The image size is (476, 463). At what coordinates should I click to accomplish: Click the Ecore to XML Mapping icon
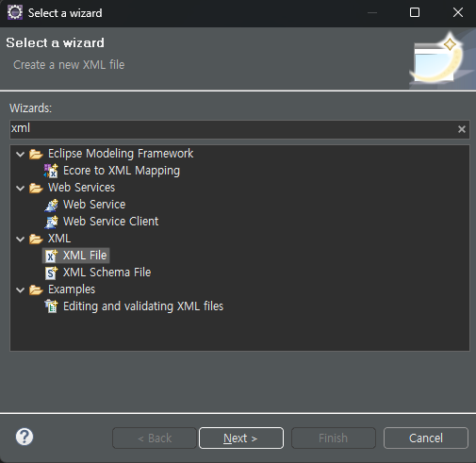click(x=51, y=171)
